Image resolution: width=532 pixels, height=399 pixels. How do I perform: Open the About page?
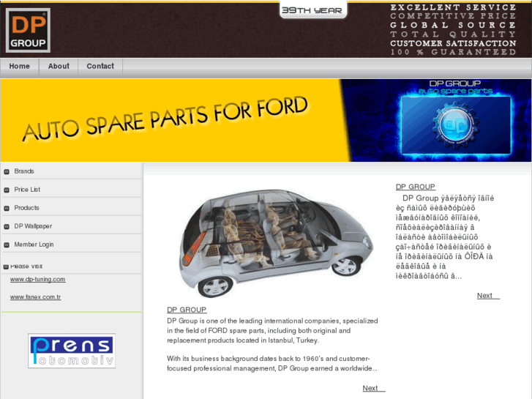(x=59, y=66)
